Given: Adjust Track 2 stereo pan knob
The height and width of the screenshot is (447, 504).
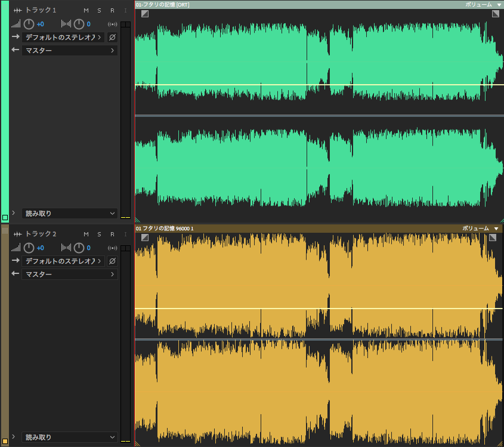Looking at the screenshot, I should 79,248.
